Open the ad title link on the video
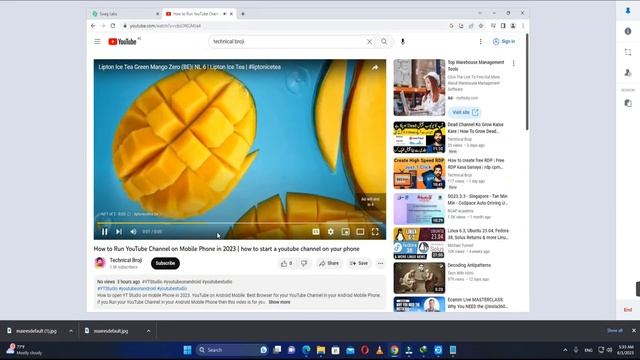Screen dimensions: 640x360 189,67
